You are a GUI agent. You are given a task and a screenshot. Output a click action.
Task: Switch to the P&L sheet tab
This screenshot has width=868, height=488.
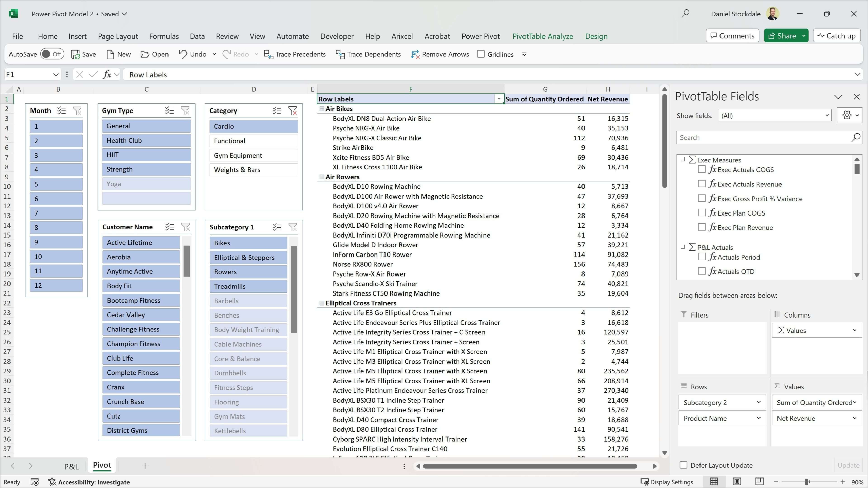[x=71, y=466]
